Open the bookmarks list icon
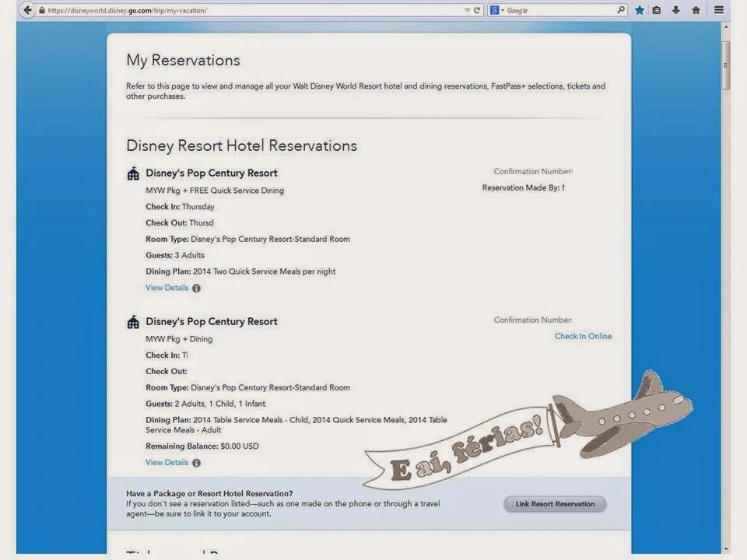 pos(658,10)
